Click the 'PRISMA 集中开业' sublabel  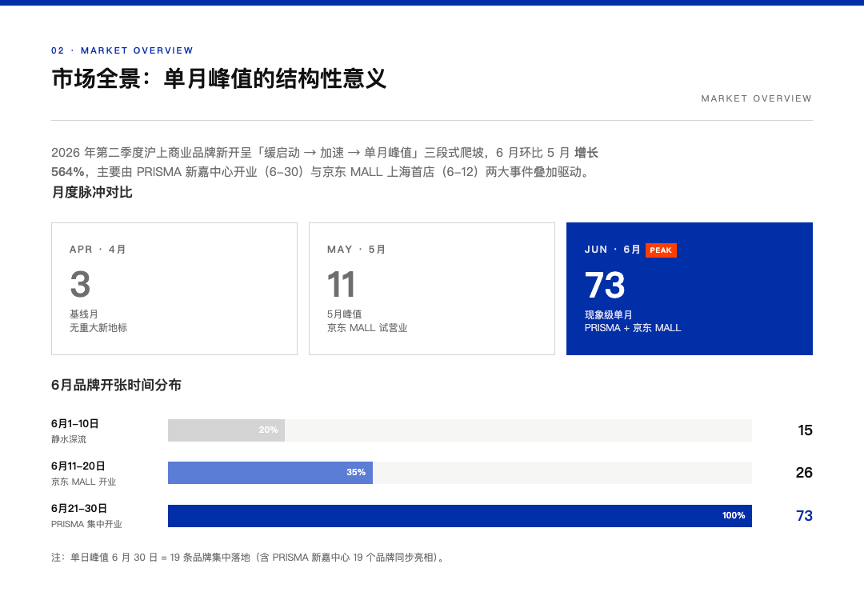click(x=86, y=524)
